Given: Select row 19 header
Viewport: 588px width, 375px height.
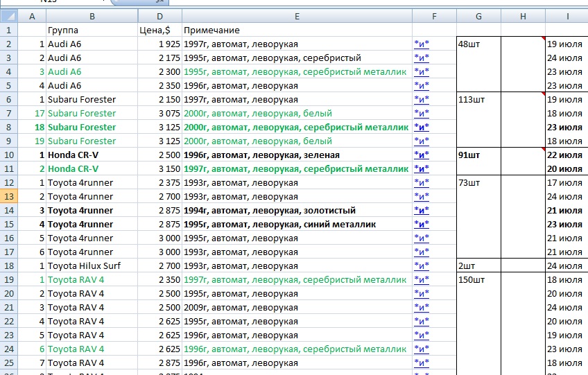Looking at the screenshot, I should (9, 280).
